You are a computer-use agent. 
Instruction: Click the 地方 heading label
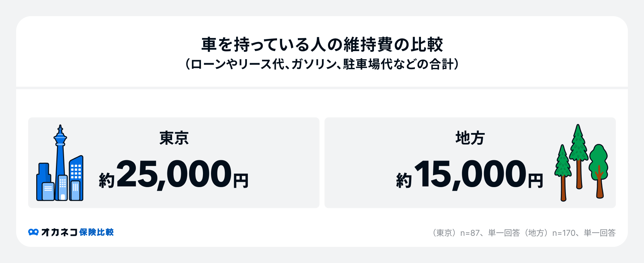[470, 138]
